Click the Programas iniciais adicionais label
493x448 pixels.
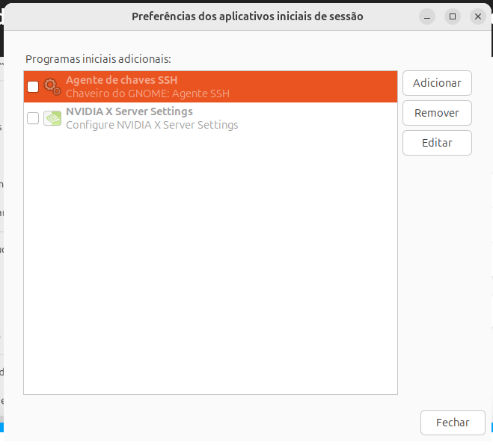[98, 58]
